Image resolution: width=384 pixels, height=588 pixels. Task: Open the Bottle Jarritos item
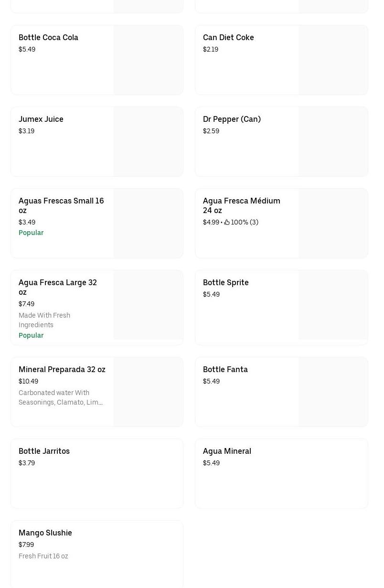click(x=44, y=451)
